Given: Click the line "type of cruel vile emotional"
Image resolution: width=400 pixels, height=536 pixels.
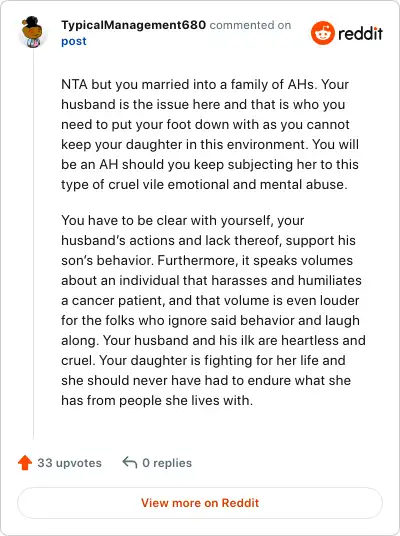Looking at the screenshot, I should (x=204, y=185).
